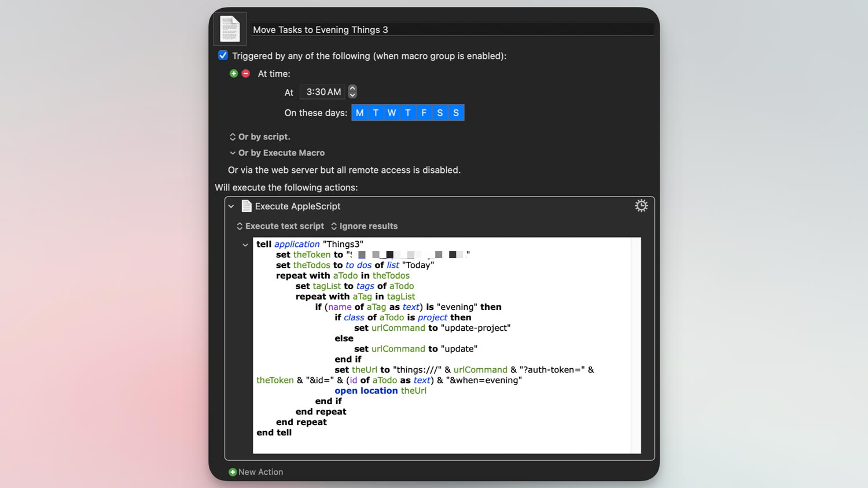Click 'Or via the web server' text
The height and width of the screenshot is (488, 868).
344,170
